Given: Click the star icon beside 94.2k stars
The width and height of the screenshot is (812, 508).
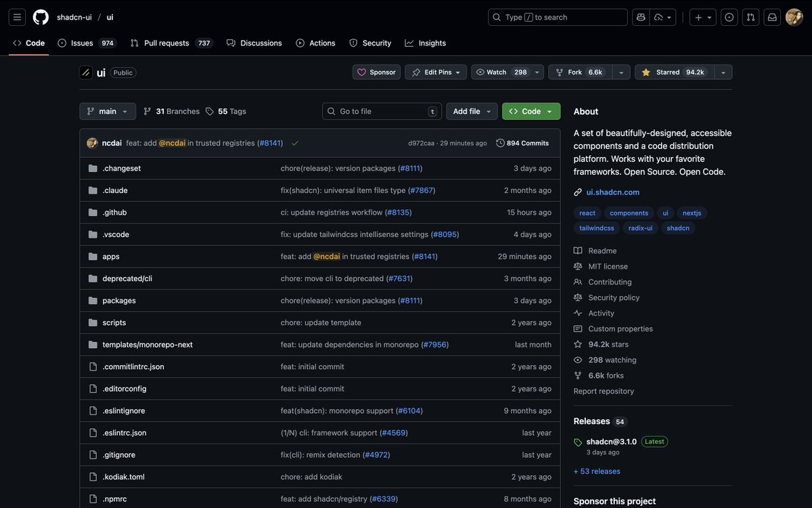Looking at the screenshot, I should pyautogui.click(x=578, y=344).
